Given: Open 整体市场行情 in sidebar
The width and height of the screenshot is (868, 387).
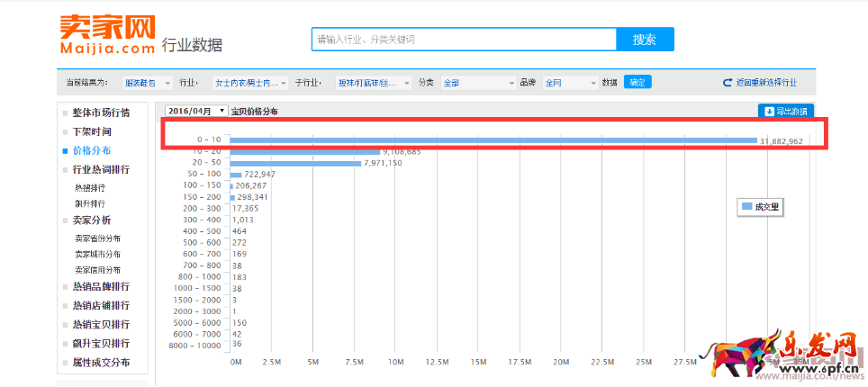Looking at the screenshot, I should click(x=101, y=112).
